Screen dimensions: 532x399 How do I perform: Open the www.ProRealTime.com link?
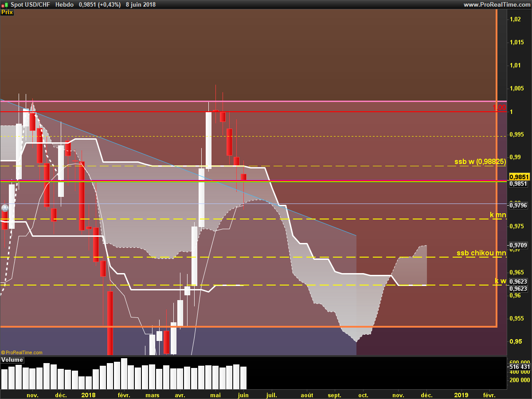(497, 4)
